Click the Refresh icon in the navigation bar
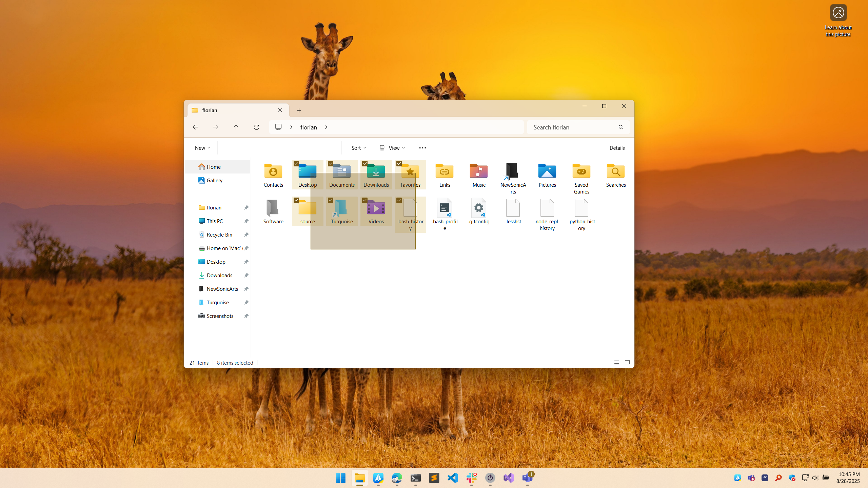 256,127
